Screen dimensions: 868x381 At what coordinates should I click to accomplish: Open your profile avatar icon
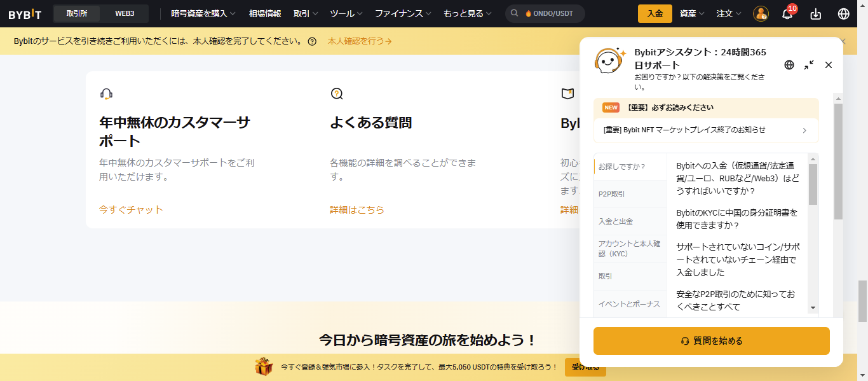(761, 13)
